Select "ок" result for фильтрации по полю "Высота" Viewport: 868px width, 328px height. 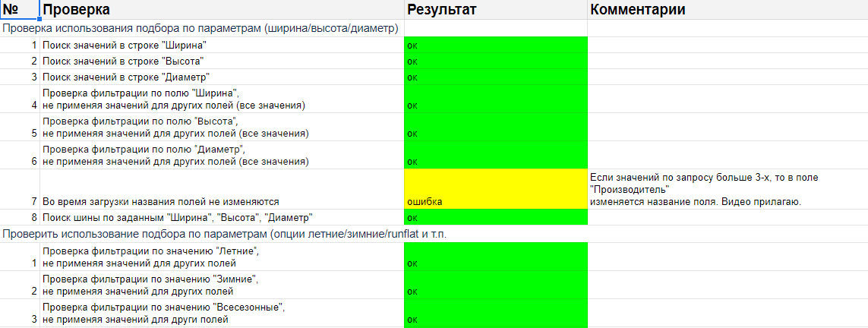point(495,128)
